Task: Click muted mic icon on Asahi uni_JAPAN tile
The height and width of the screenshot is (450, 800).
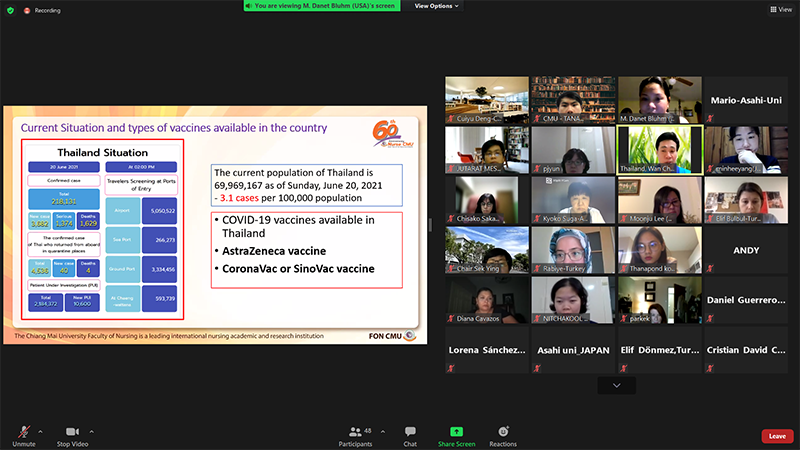Action: pos(537,368)
